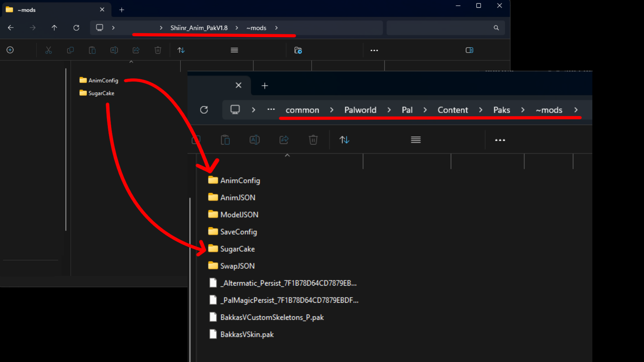This screenshot has width=644, height=362.
Task: Click the Rename icon in front window toolbar
Action: coord(255,140)
